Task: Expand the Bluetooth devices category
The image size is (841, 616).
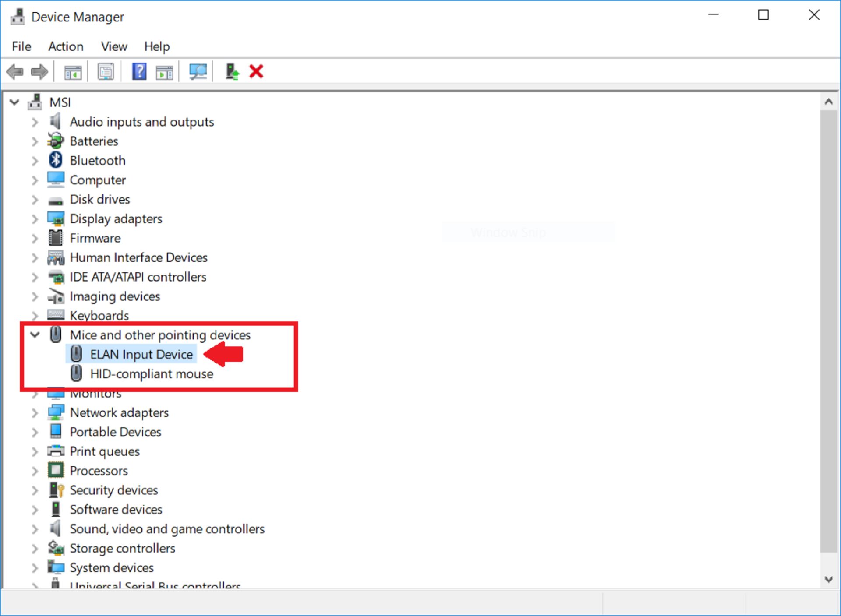Action: (33, 160)
